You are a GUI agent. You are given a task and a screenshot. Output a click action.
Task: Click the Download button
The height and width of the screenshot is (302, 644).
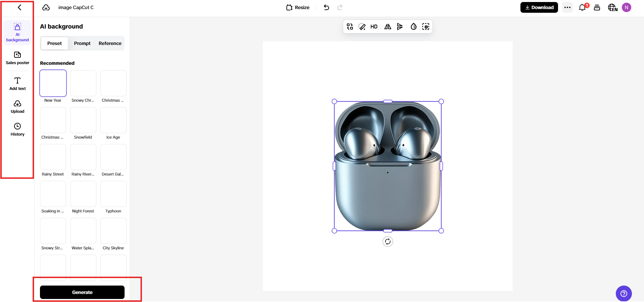pyautogui.click(x=539, y=7)
